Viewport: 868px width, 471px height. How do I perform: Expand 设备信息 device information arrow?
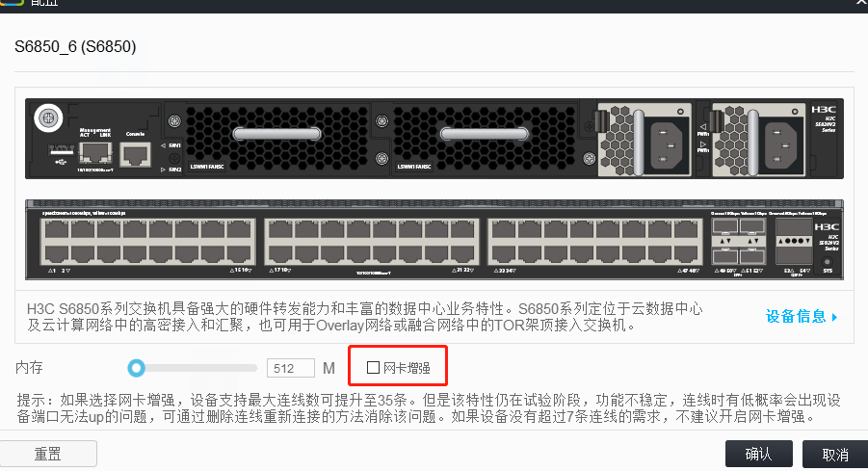(x=835, y=317)
